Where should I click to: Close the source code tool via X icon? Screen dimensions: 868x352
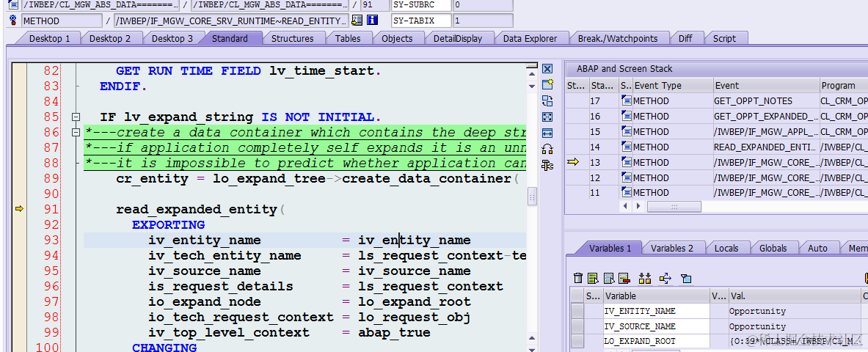[x=547, y=69]
